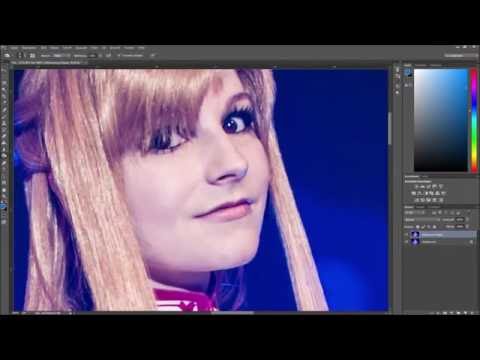
Task: Switch to the Styles tab beside Adjustments
Action: 425,176
